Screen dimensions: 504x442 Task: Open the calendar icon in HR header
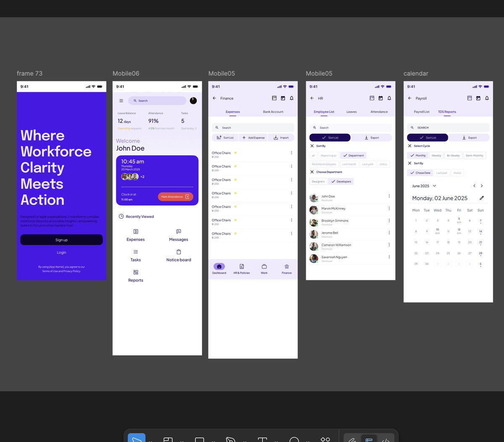pyautogui.click(x=381, y=98)
